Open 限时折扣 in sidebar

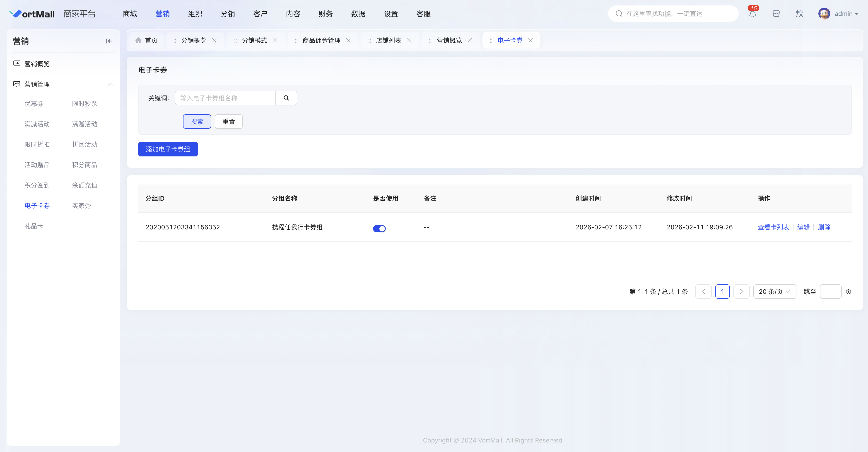pos(37,145)
